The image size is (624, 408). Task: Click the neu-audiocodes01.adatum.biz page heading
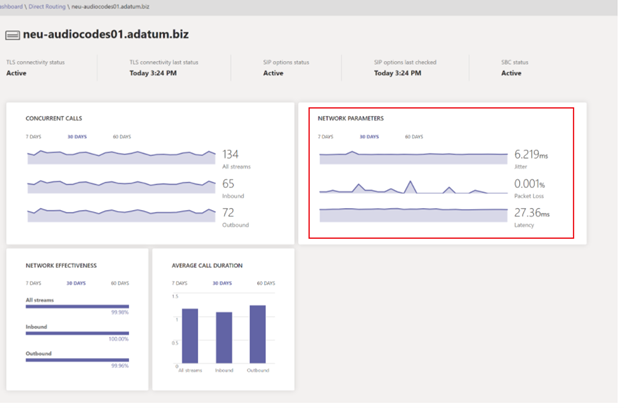106,35
